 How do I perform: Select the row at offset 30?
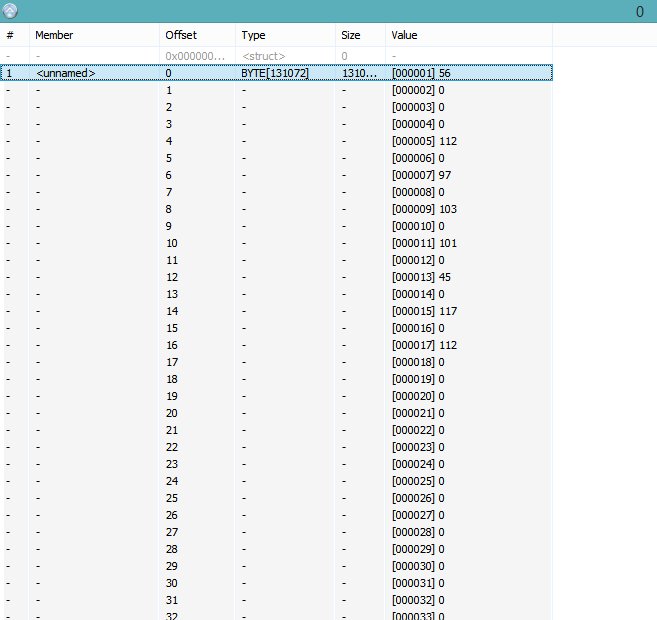point(172,583)
